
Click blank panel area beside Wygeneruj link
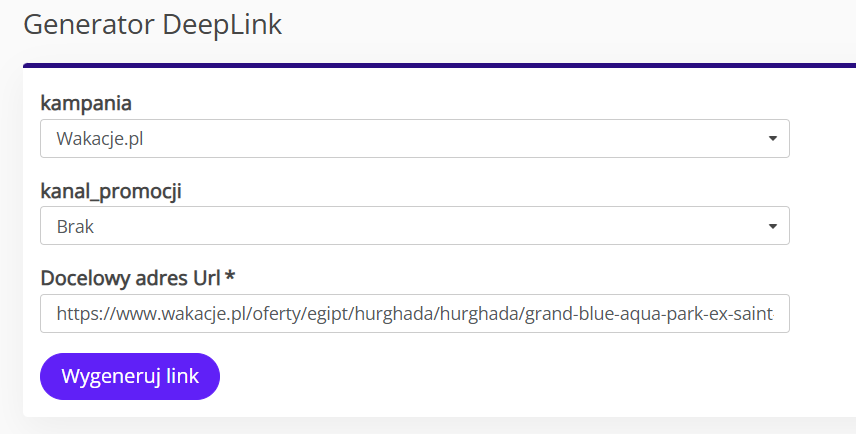[491, 376]
